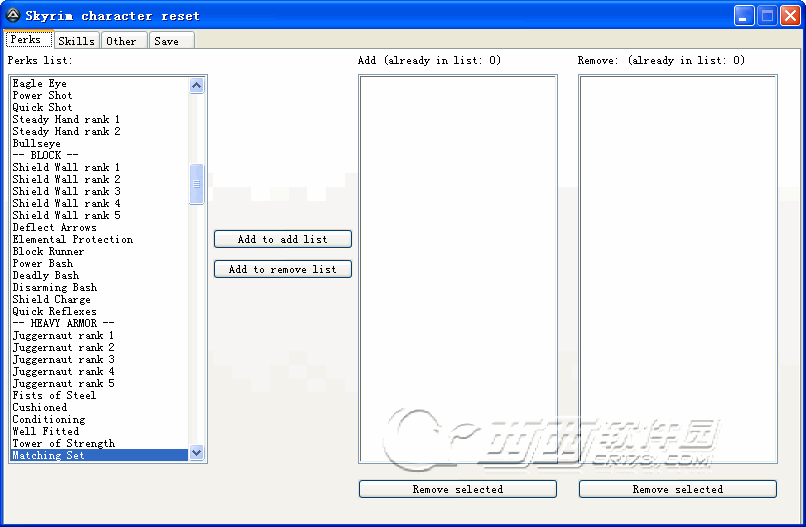806x527 pixels.
Task: Select Juggernaut rank 1
Action: (x=100, y=335)
